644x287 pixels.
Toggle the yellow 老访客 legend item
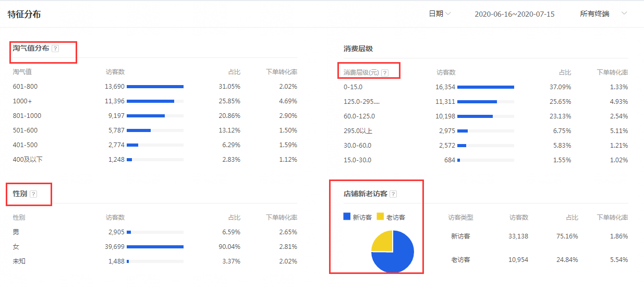(391, 217)
